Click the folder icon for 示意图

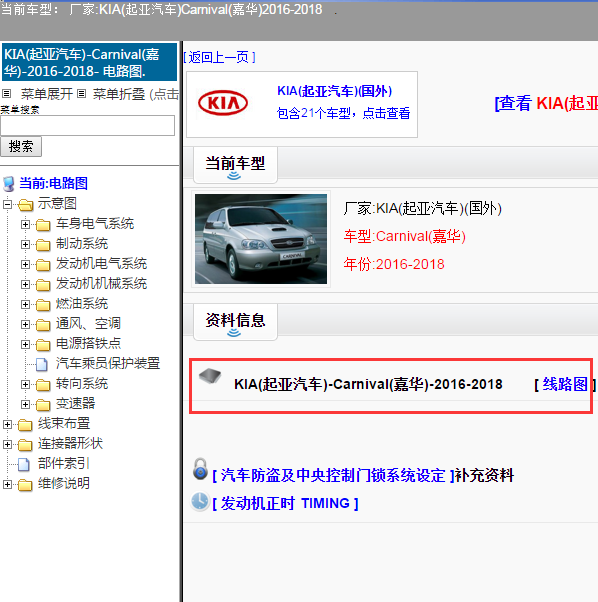click(x=25, y=205)
